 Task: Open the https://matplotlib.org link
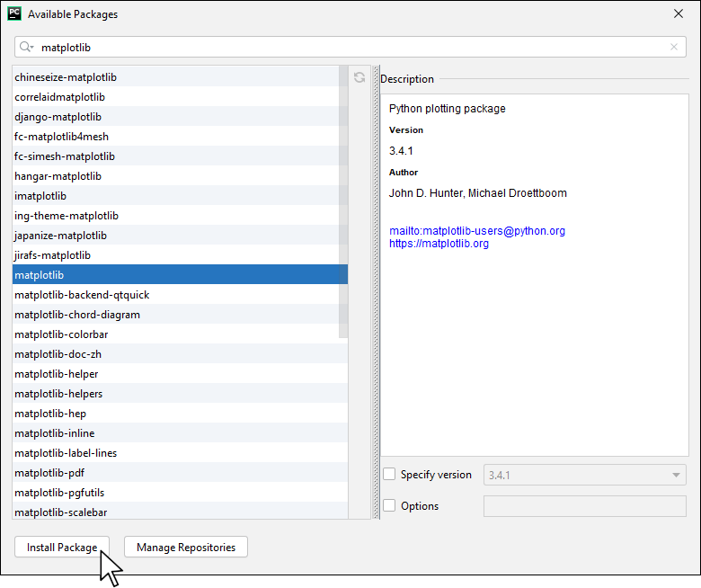click(439, 244)
